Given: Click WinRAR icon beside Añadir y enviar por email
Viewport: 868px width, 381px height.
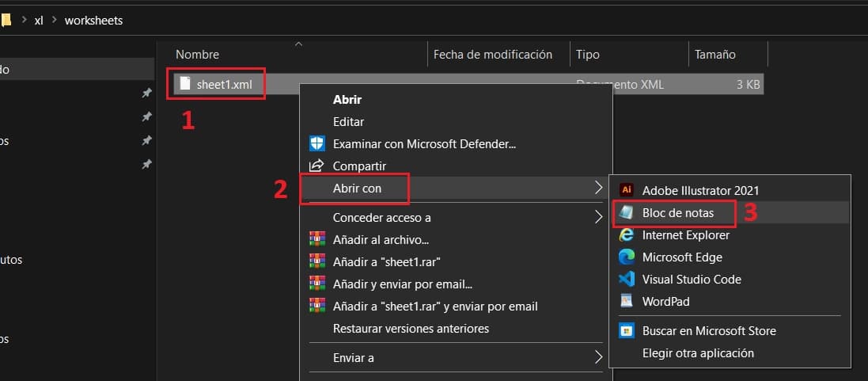Looking at the screenshot, I should [317, 284].
